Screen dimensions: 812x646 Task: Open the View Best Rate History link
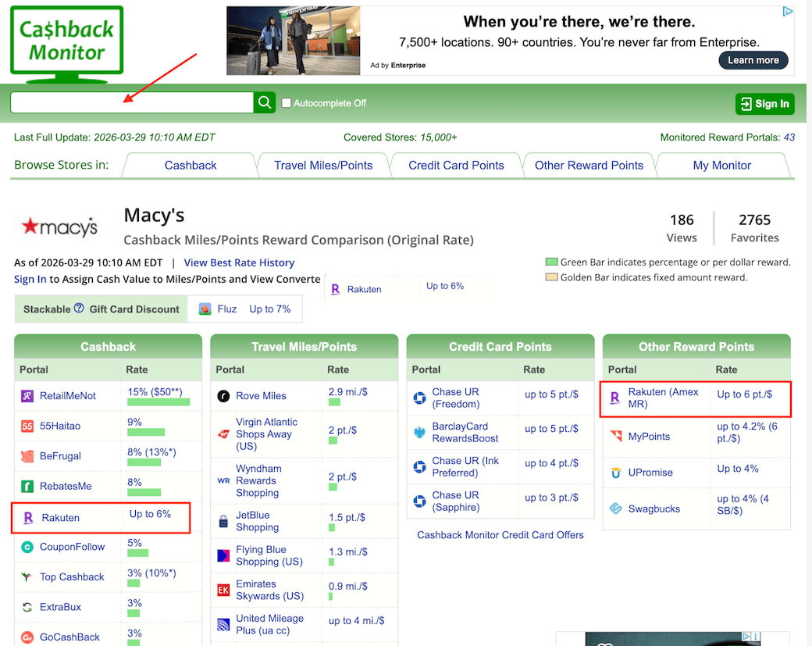[x=239, y=263]
